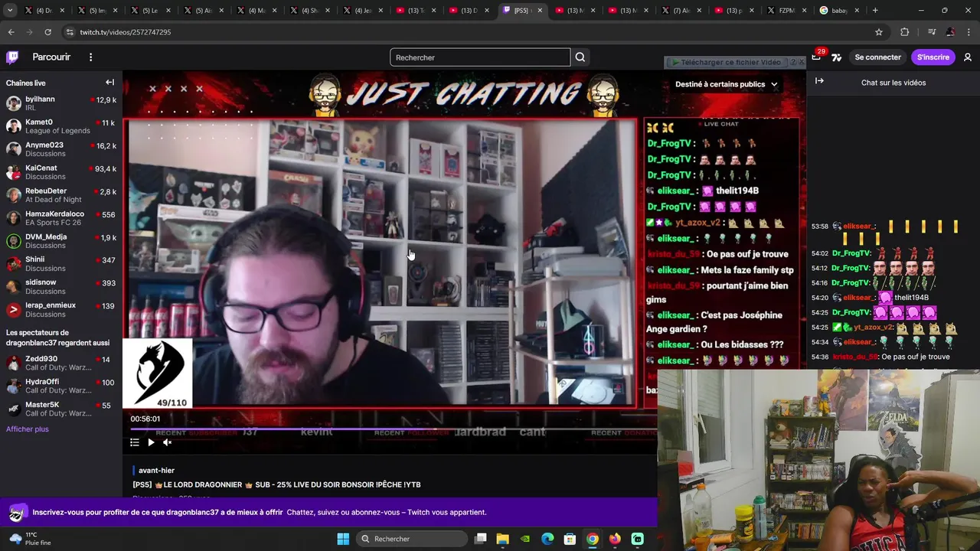Open the Chrome profile avatar icon
Image resolution: width=980 pixels, height=551 pixels.
click(950, 32)
